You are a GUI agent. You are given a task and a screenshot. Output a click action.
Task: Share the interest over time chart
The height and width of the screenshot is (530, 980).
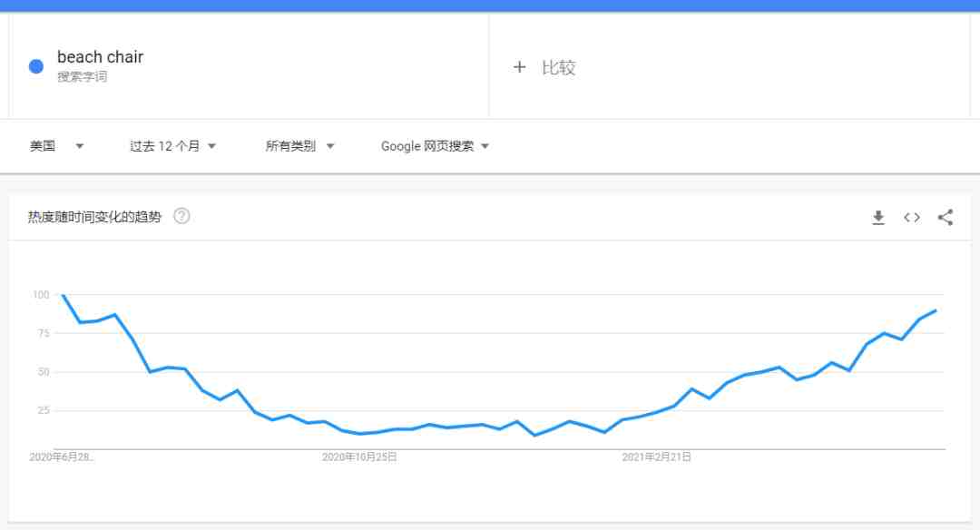tap(946, 217)
